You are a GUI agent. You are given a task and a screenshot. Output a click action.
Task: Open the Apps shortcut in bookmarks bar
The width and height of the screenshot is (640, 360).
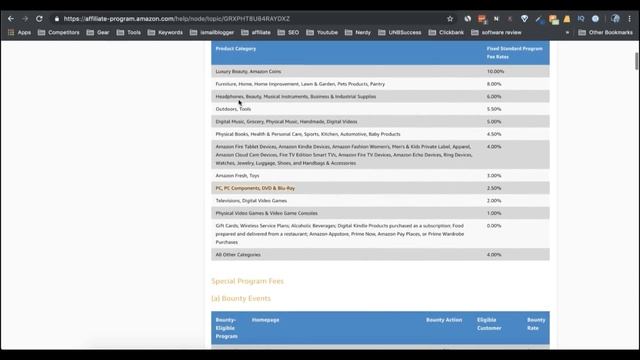(x=19, y=32)
